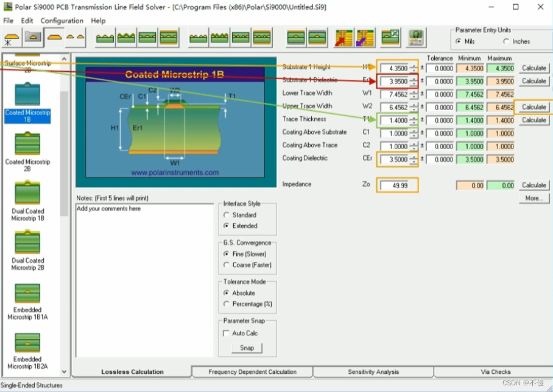Set tolerance mode to Percentage (%)
The height and width of the screenshot is (392, 553).
coord(227,304)
